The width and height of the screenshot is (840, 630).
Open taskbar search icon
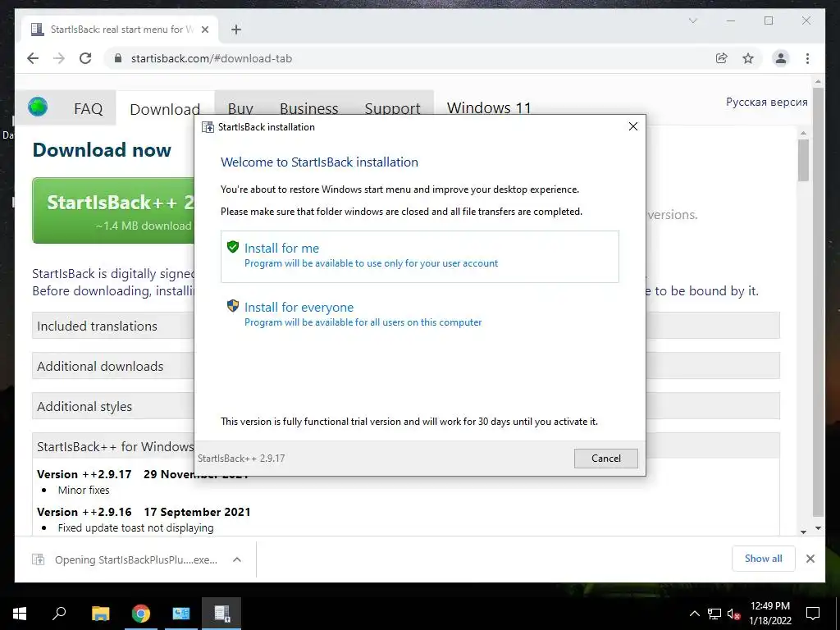tap(59, 614)
